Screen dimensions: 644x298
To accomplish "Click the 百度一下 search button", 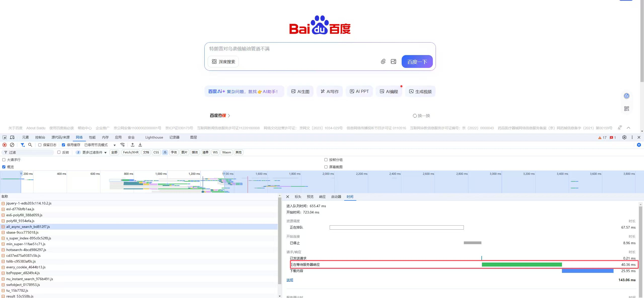I will (417, 61).
